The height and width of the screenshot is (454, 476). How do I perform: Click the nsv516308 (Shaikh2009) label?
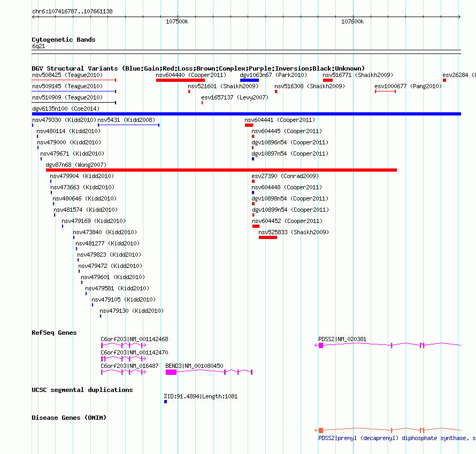(310, 86)
